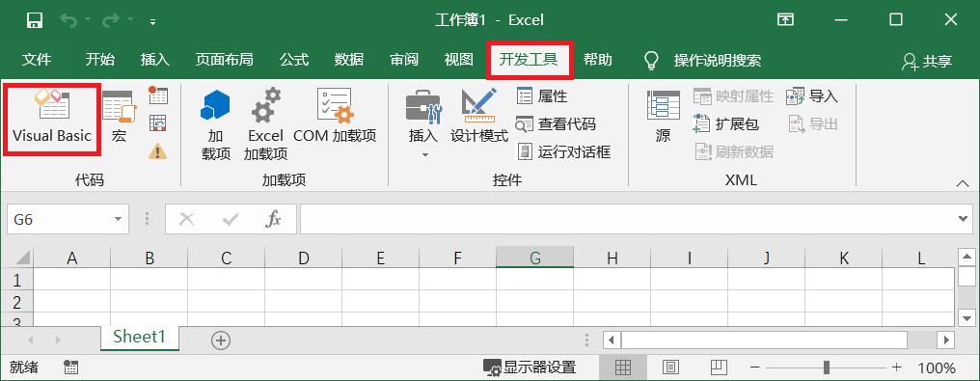Undo the last action

tap(68, 20)
